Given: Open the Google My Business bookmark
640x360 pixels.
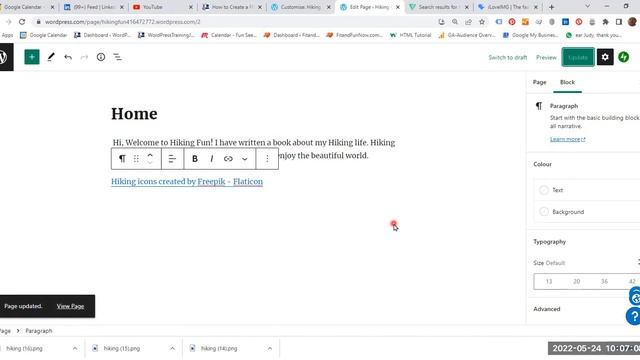Looking at the screenshot, I should (531, 35).
